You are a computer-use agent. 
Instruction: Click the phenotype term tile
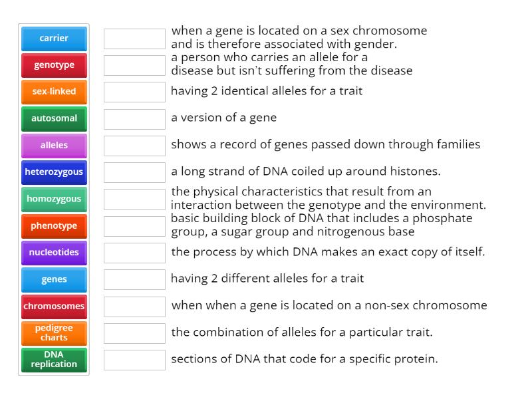pyautogui.click(x=53, y=226)
